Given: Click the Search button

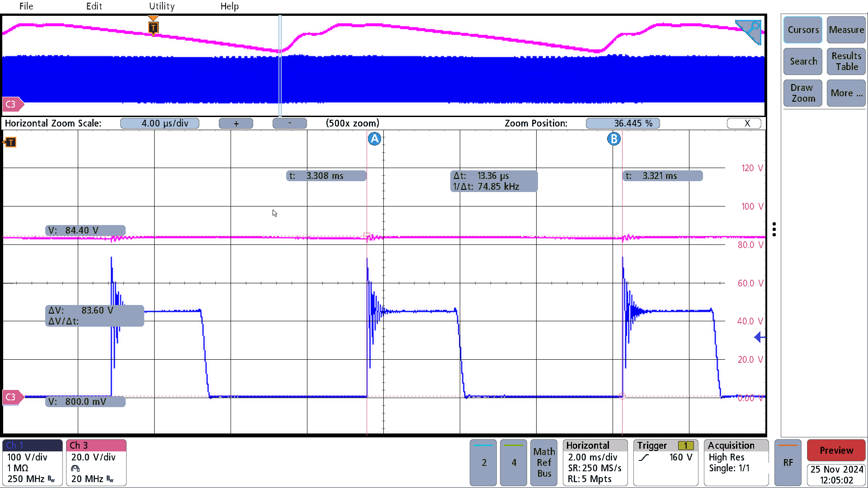Looking at the screenshot, I should [803, 61].
